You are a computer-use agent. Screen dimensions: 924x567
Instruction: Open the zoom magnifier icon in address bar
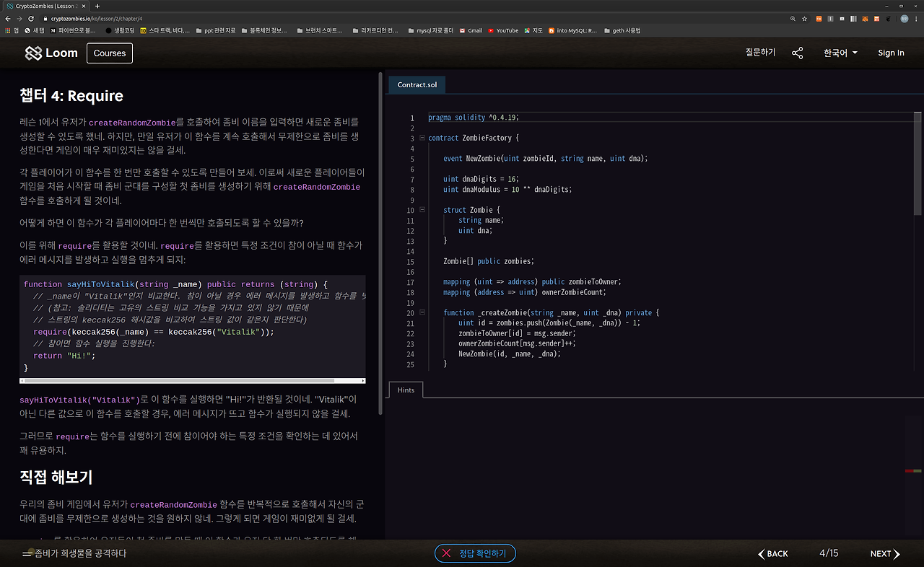coord(794,19)
